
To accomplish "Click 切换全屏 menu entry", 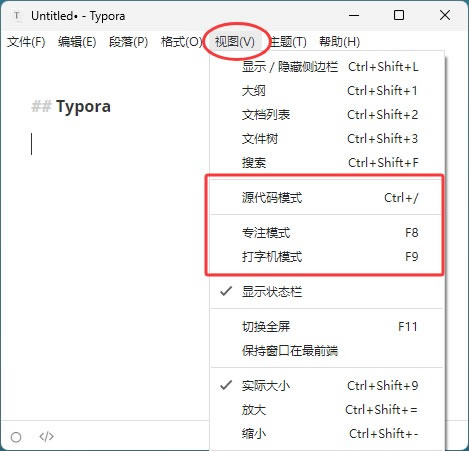I will point(327,327).
